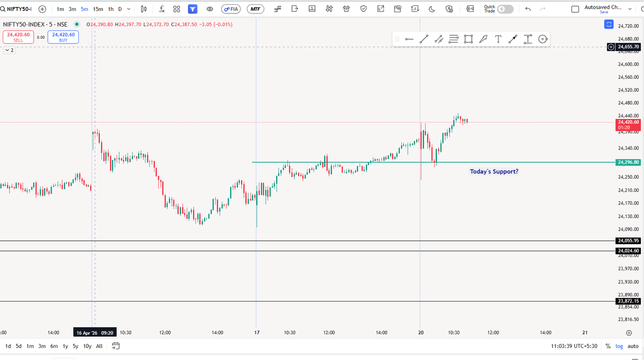
Task: Click the shield check icon
Action: [x=364, y=9]
